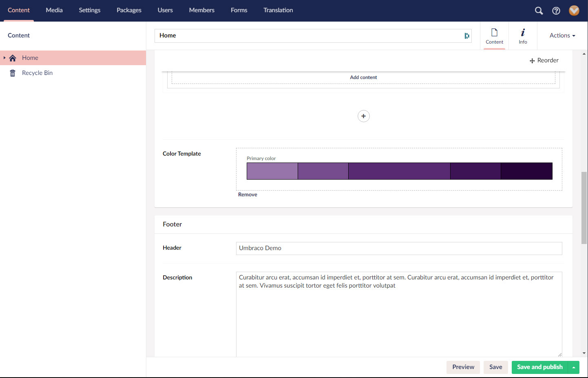Image resolution: width=588 pixels, height=378 pixels.
Task: Open the Settings section
Action: pyautogui.click(x=90, y=10)
